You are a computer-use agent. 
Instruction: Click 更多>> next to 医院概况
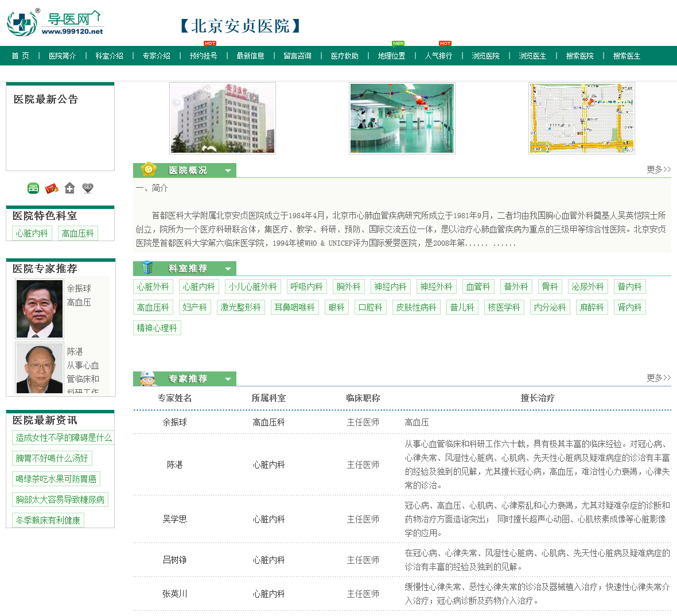pyautogui.click(x=659, y=169)
